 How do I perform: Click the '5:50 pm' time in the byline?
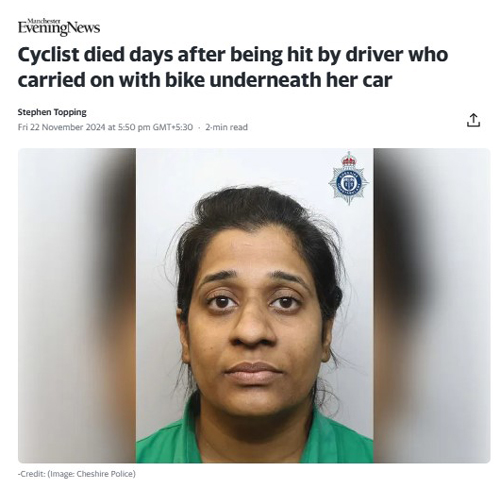(133, 127)
